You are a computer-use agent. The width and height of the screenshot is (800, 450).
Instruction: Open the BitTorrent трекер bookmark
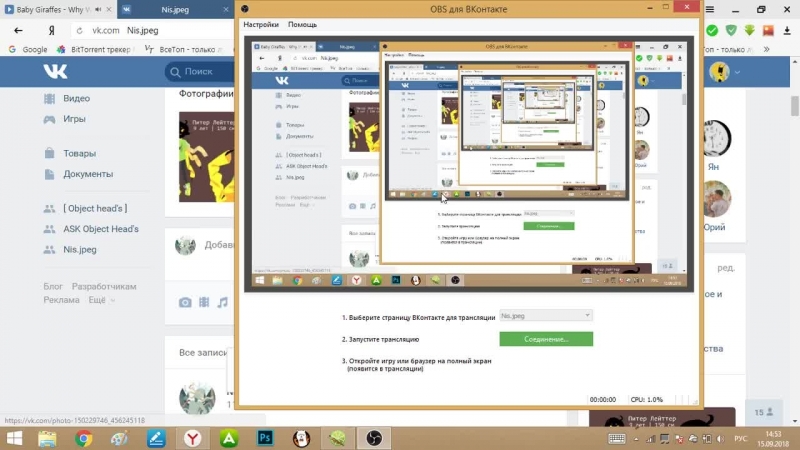pyautogui.click(x=94, y=49)
